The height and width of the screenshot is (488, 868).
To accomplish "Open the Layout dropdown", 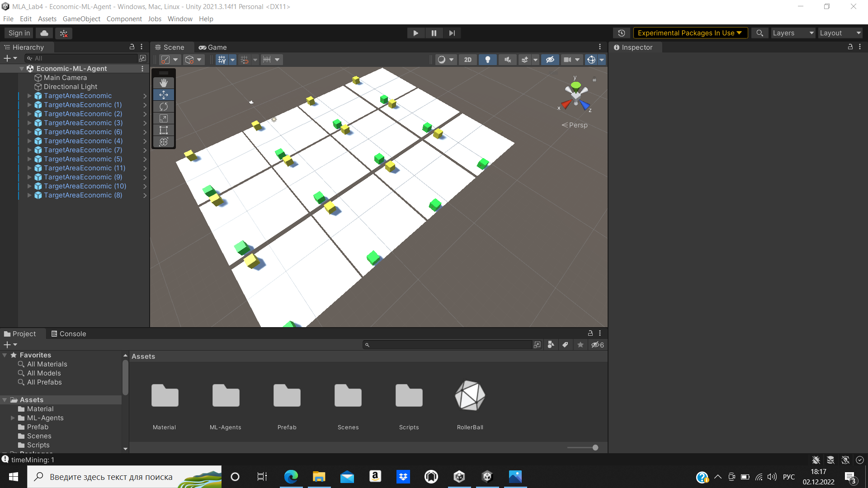I will click(x=840, y=33).
